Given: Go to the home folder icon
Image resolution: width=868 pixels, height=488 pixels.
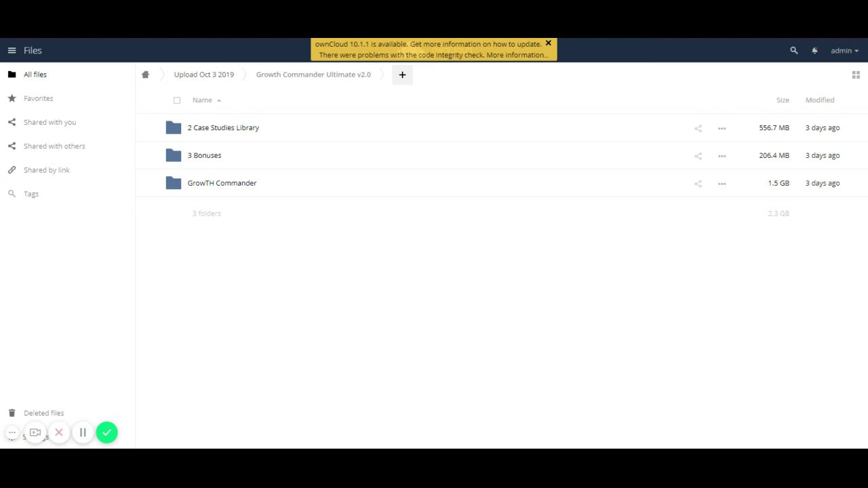Looking at the screenshot, I should pyautogui.click(x=145, y=75).
